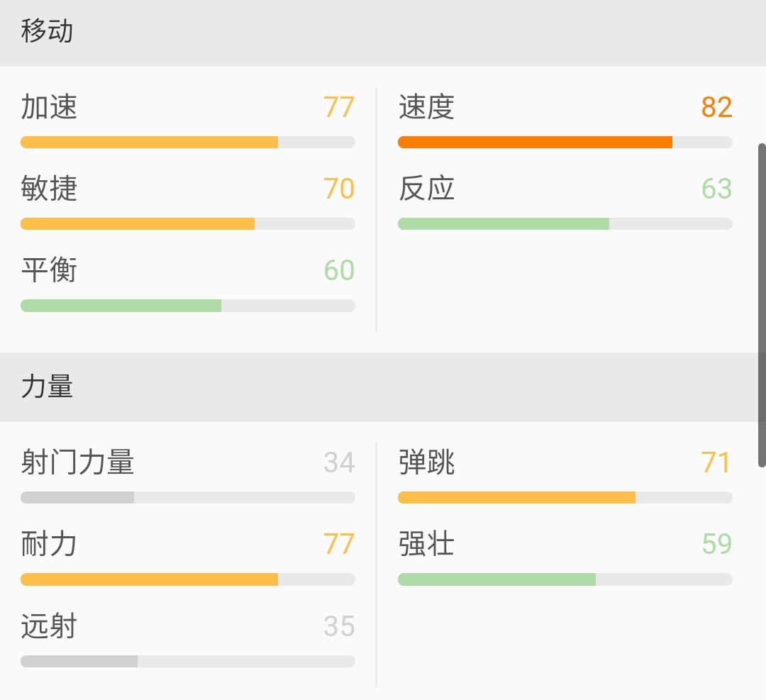The image size is (766, 700).
Task: Click the 弹跳 stat value 71
Action: tap(716, 462)
